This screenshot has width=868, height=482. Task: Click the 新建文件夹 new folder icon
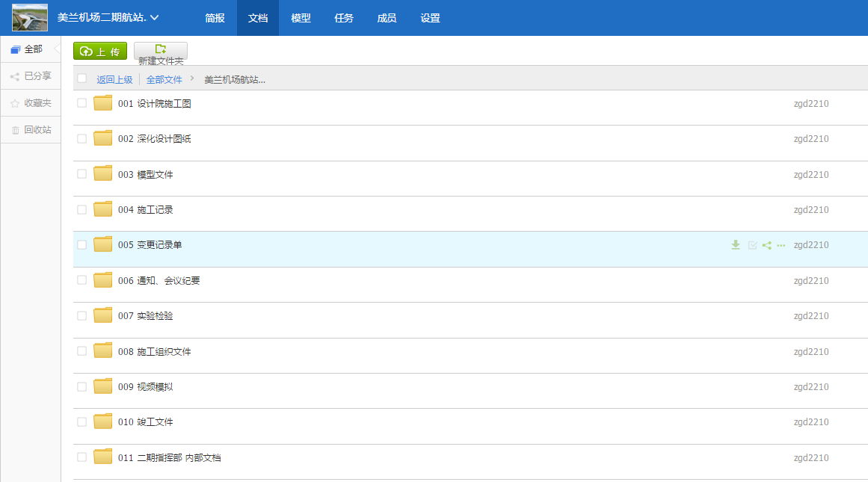tap(161, 49)
